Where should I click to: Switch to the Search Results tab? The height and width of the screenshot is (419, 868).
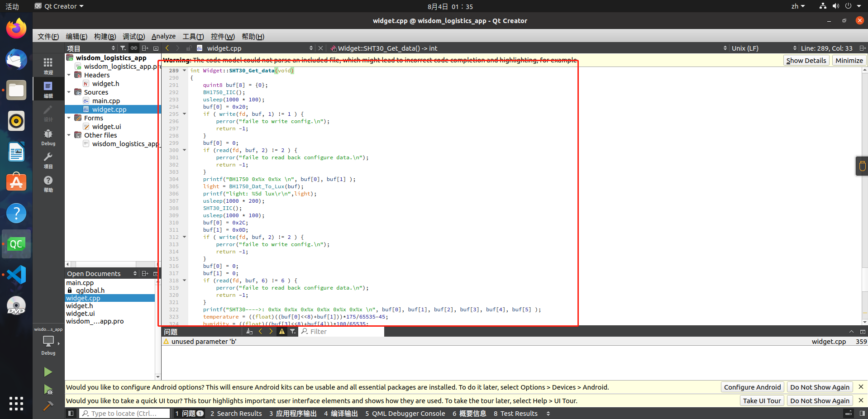pos(236,413)
